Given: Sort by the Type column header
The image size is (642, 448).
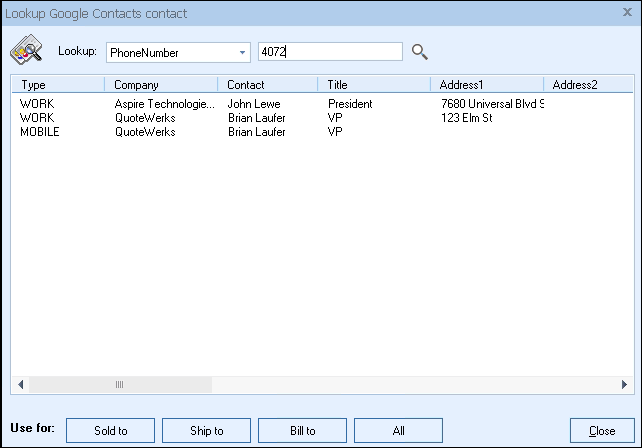Looking at the screenshot, I should [56, 85].
